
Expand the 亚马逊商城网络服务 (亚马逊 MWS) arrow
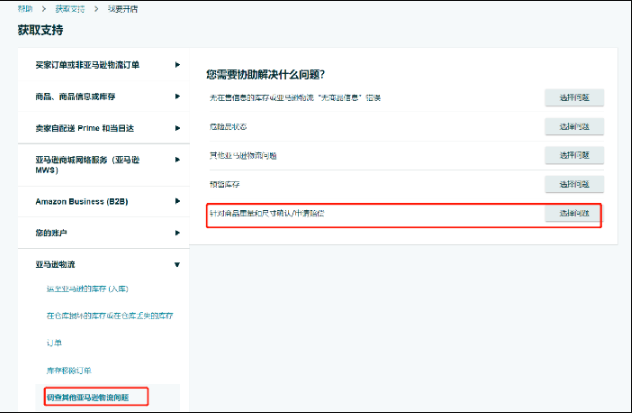point(177,160)
